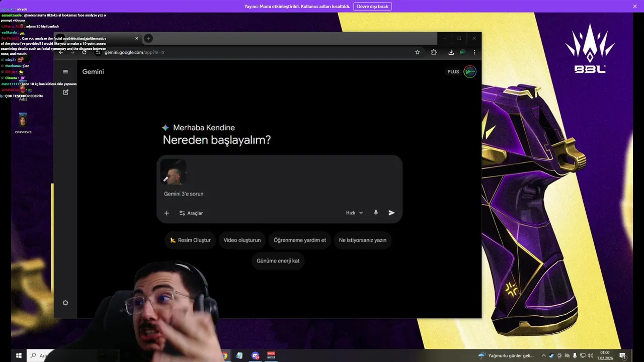Open the notification center icon
The height and width of the screenshot is (362, 644).
(622, 355)
